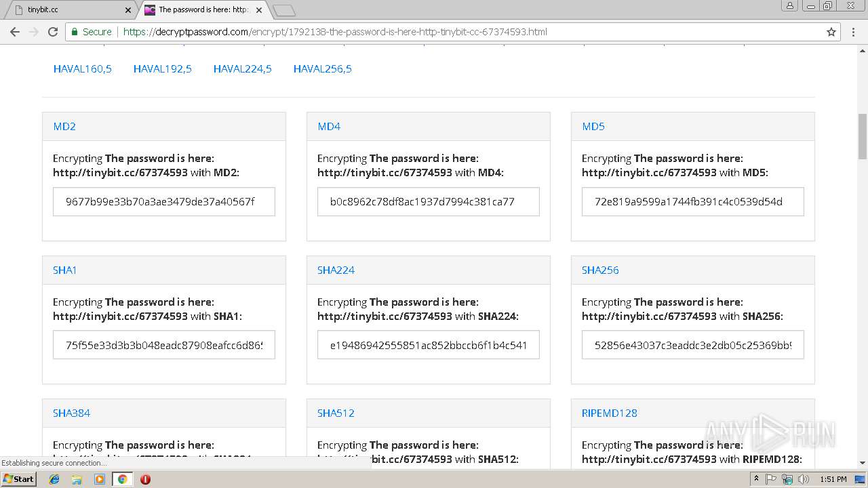868x488 pixels.
Task: Go forward to the next page
Action: click(x=34, y=32)
